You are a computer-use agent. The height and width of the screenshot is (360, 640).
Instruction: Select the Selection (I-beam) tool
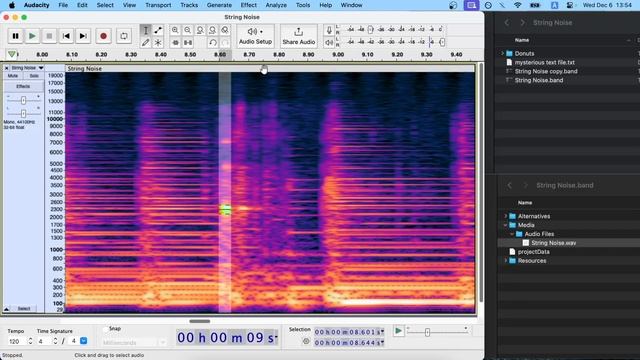click(146, 30)
